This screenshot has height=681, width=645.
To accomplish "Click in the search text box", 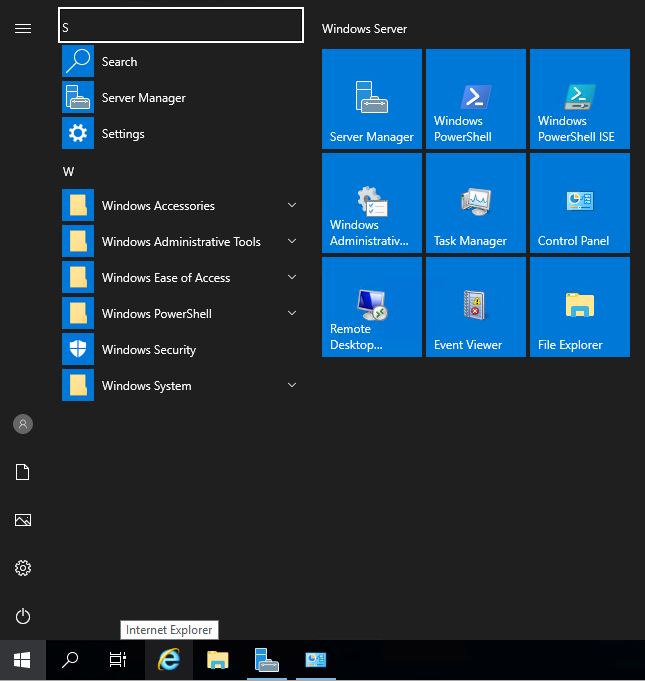I will [x=181, y=25].
